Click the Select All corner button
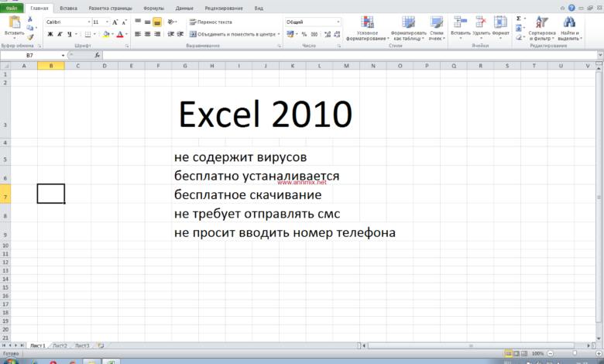This screenshot has width=604, height=364. (x=5, y=66)
